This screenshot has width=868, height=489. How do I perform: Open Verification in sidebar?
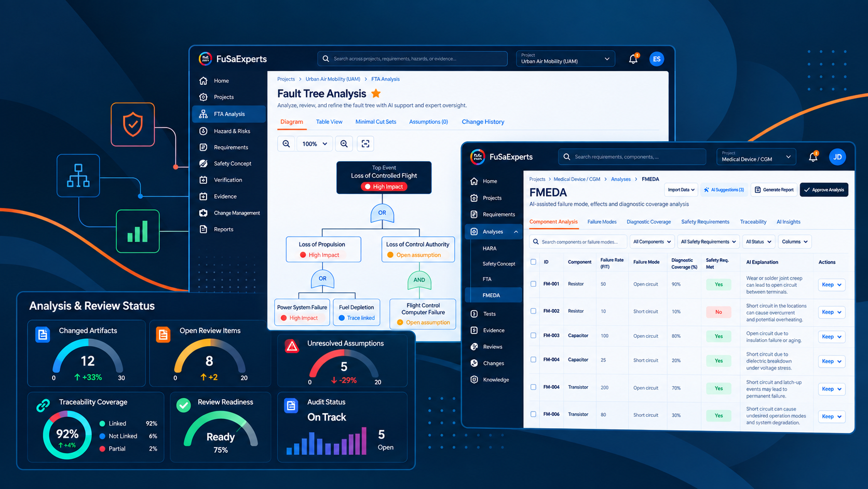tap(229, 180)
